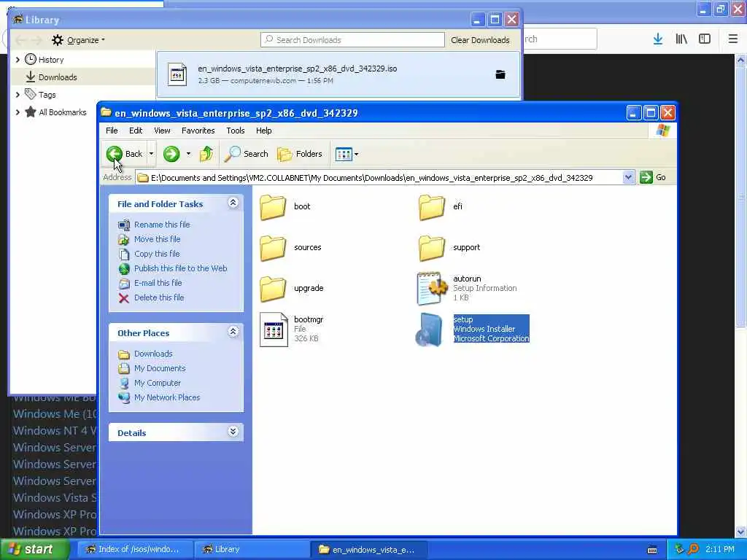The image size is (747, 560).
Task: Open the Favorites menu
Action: [x=198, y=131]
